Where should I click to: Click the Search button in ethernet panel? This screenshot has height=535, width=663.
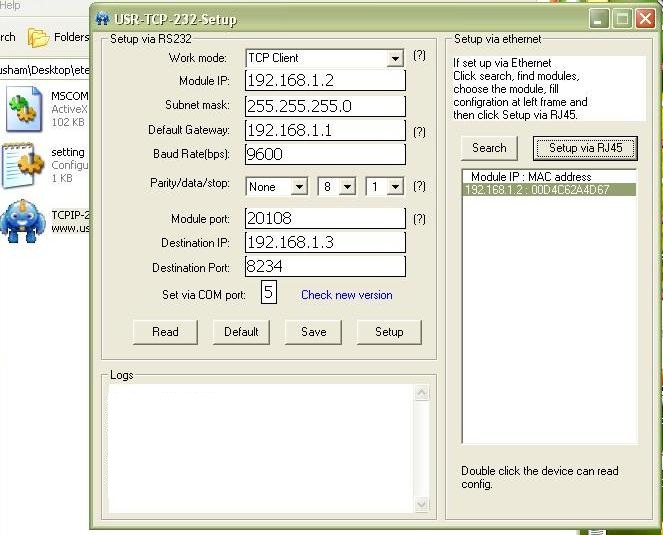[x=489, y=148]
